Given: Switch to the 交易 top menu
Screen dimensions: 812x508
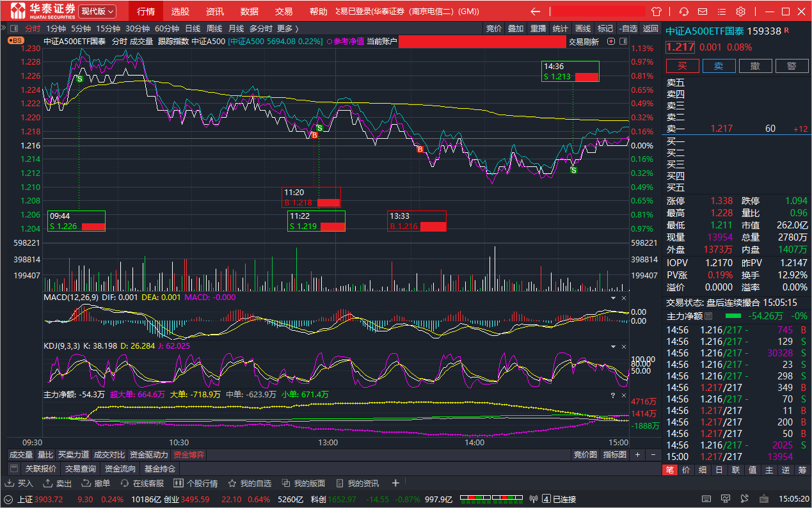Looking at the screenshot, I should click(284, 12).
